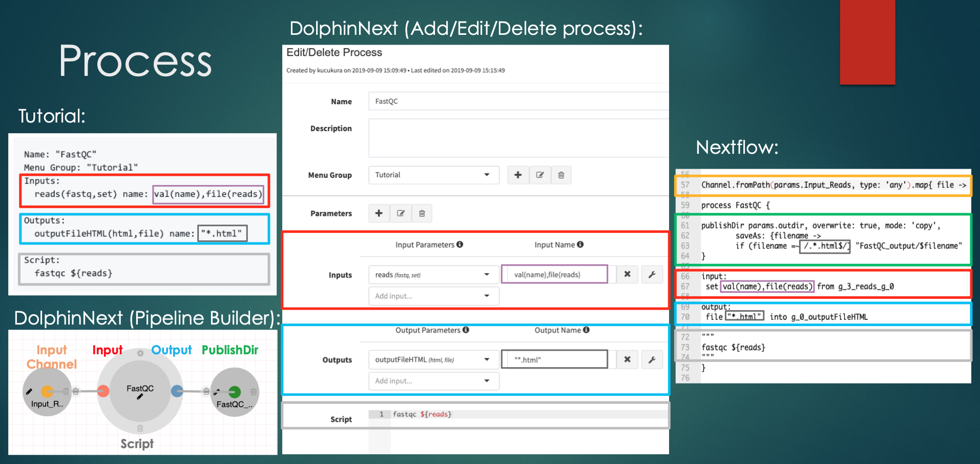Image resolution: width=980 pixels, height=464 pixels.
Task: Click pencil icon on FastQC_ output node
Action: click(x=217, y=392)
